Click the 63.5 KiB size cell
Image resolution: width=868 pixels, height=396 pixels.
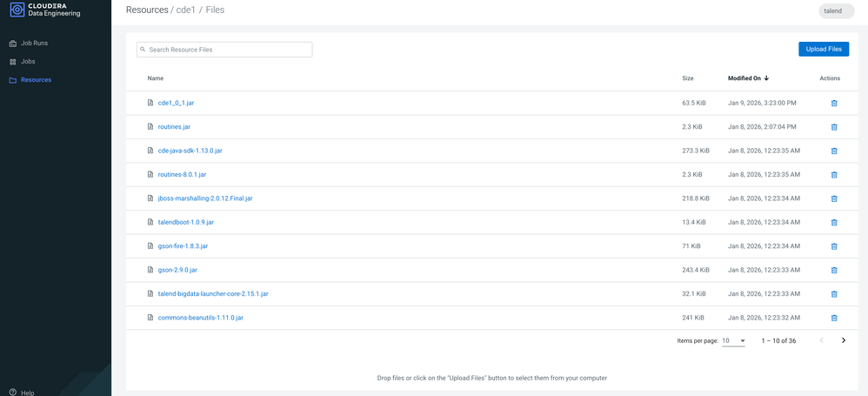(694, 103)
